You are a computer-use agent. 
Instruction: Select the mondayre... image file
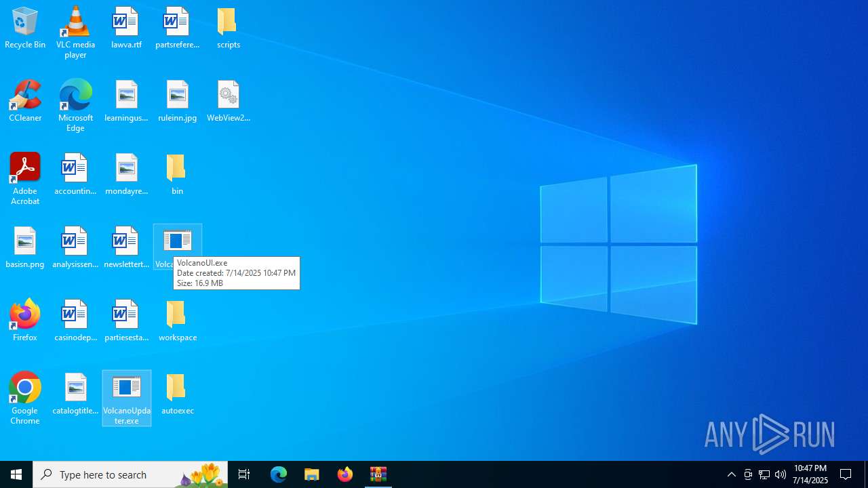coord(126,175)
